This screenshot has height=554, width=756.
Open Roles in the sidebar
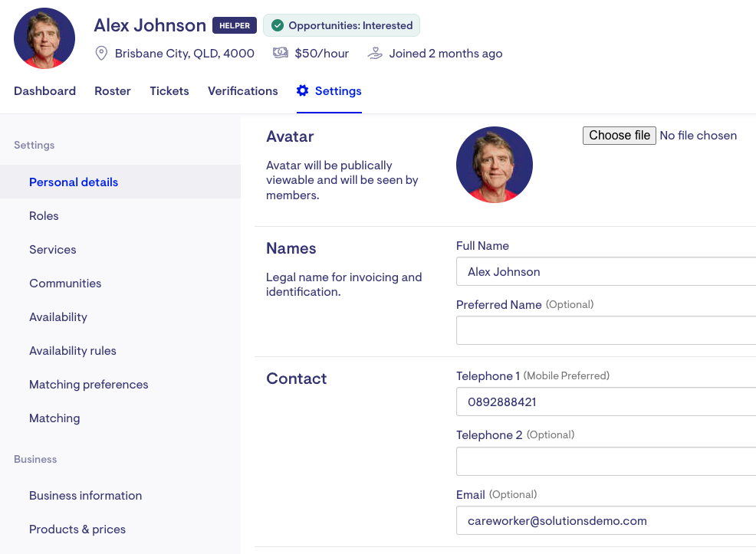120,216
